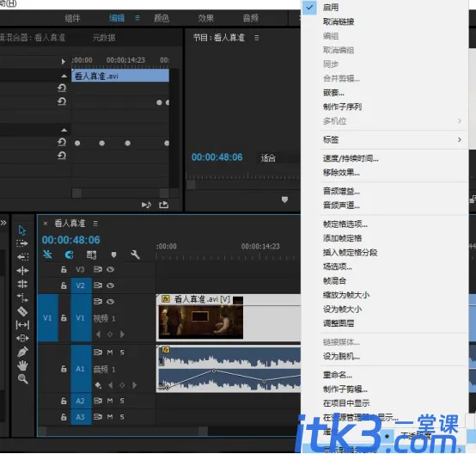Screen dimensions: 476x454
Task: Click the V2 track target button
Action: pyautogui.click(x=80, y=285)
